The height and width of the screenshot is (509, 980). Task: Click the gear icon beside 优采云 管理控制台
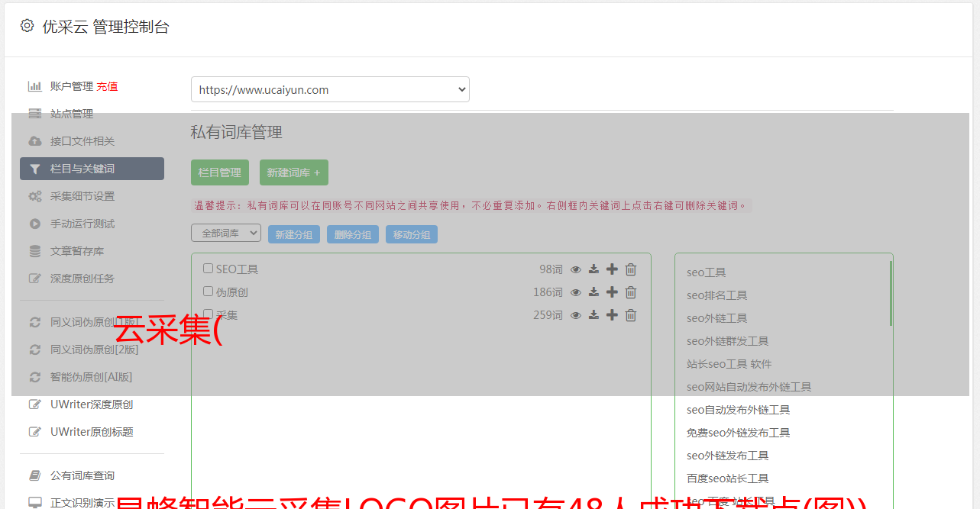[x=27, y=26]
